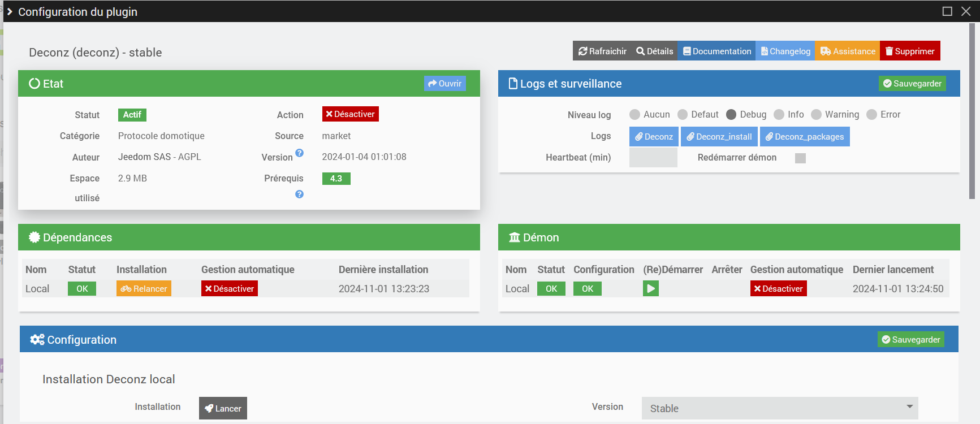Disable automatic management of the daemon
Screen dimensions: 980x424
(779, 289)
